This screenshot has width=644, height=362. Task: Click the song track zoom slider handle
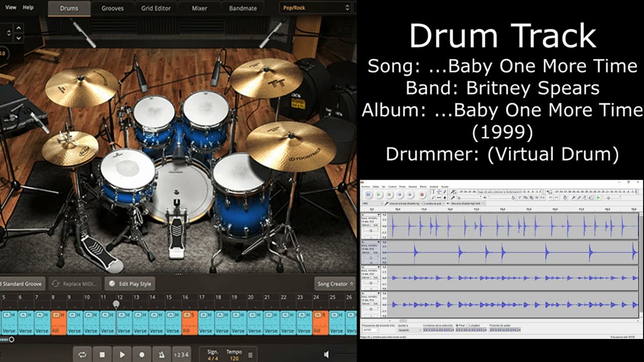pyautogui.click(x=11, y=339)
